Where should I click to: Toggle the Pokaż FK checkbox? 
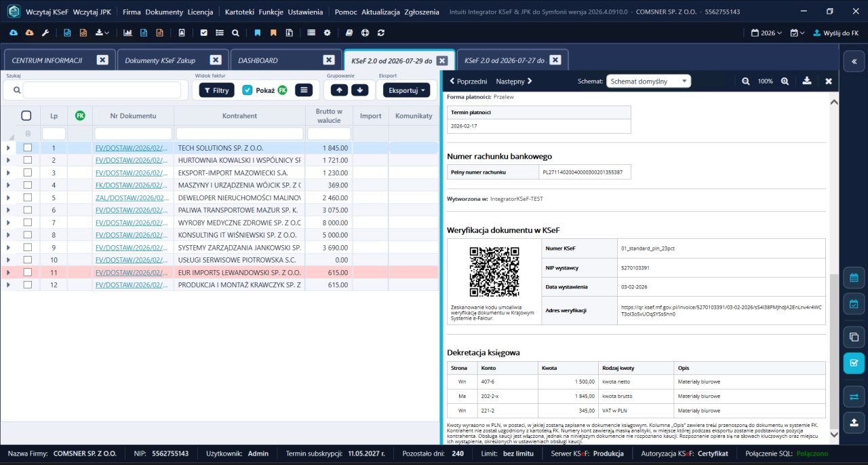(x=248, y=90)
